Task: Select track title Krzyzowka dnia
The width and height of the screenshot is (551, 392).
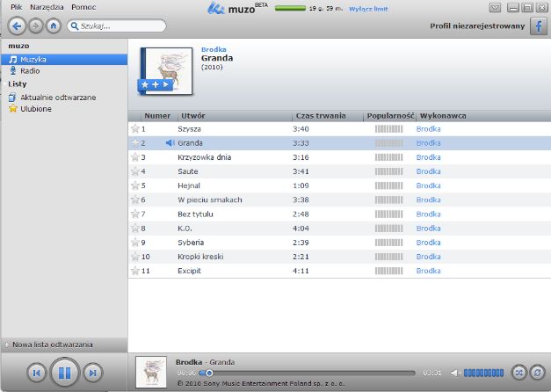Action: click(204, 157)
